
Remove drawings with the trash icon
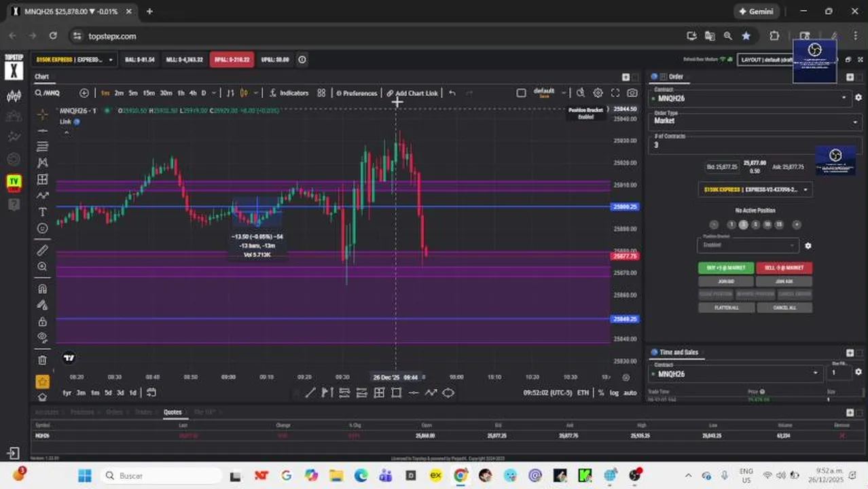[42, 360]
